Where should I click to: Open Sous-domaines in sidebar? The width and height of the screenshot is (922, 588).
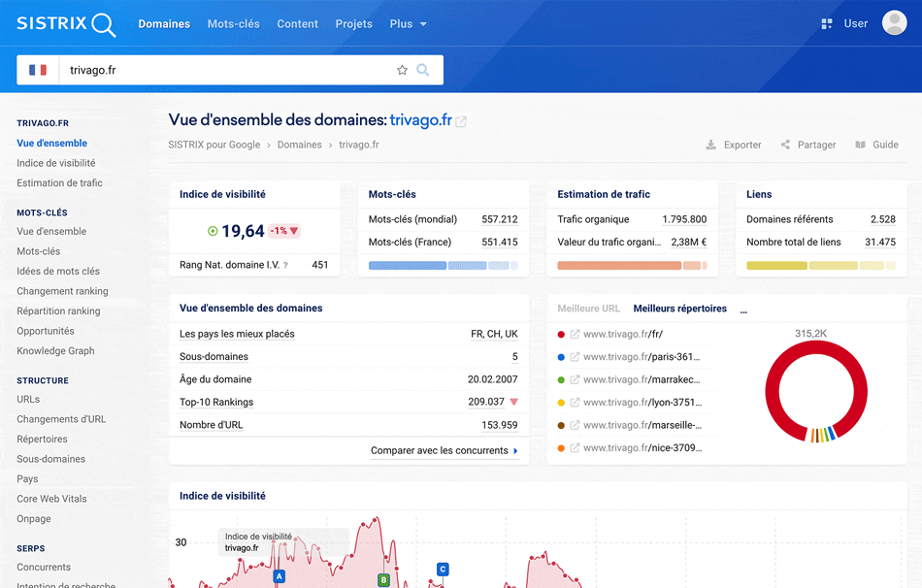[x=50, y=459]
